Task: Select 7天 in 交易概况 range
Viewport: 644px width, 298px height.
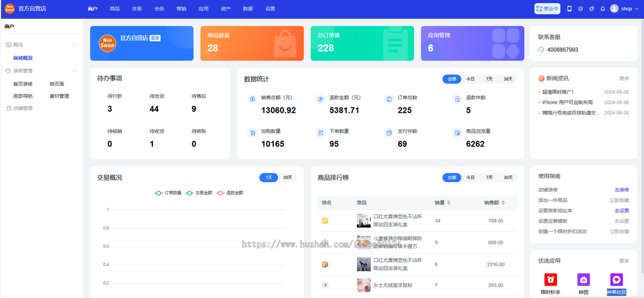Action: [x=269, y=177]
